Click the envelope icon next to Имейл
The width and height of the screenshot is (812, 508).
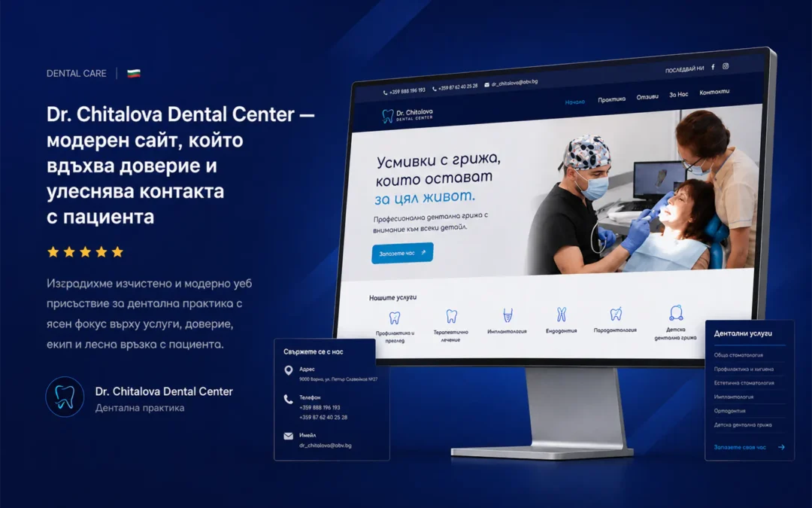tap(289, 436)
